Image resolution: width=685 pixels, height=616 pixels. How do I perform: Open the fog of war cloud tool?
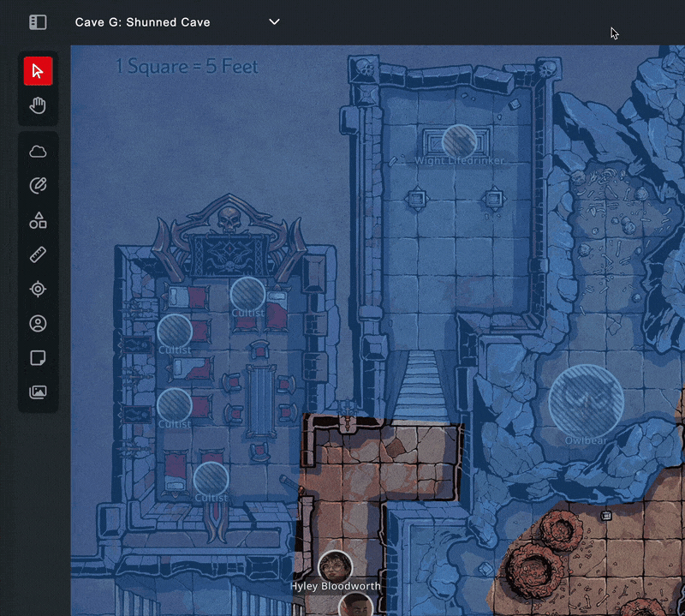coord(38,152)
